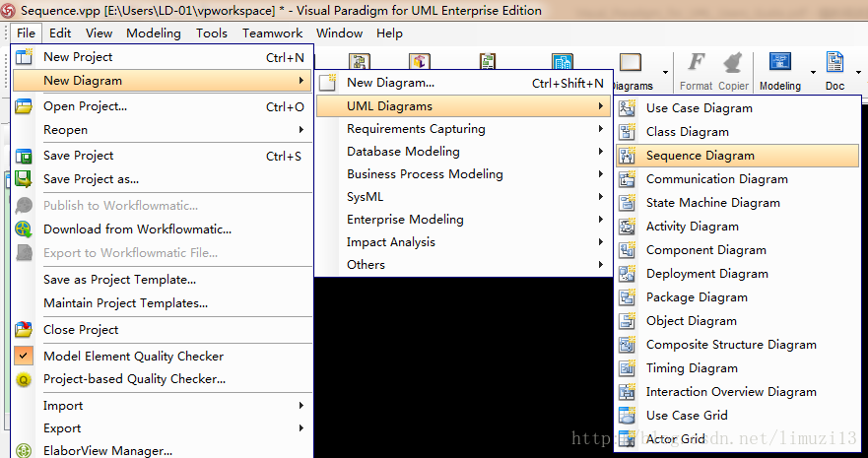Click the New Project icon
This screenshot has height=458, width=868.
[24, 57]
